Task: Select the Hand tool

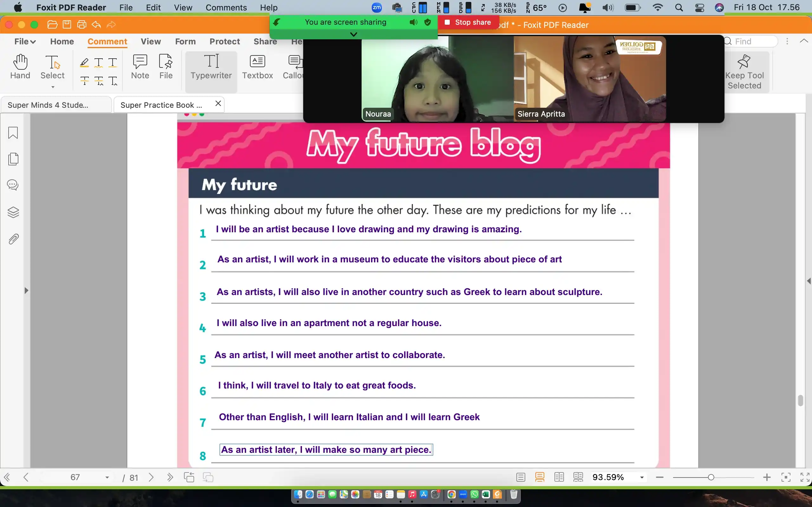Action: click(x=20, y=67)
